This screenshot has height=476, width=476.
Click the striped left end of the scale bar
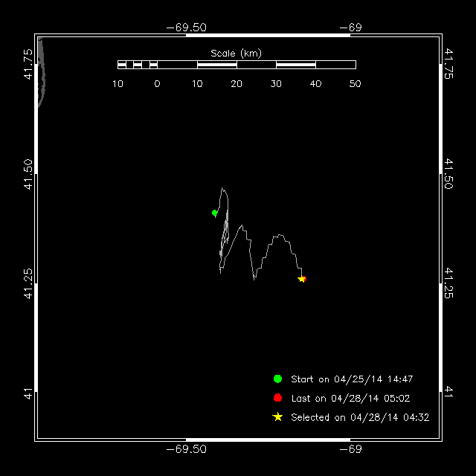pyautogui.click(x=137, y=65)
